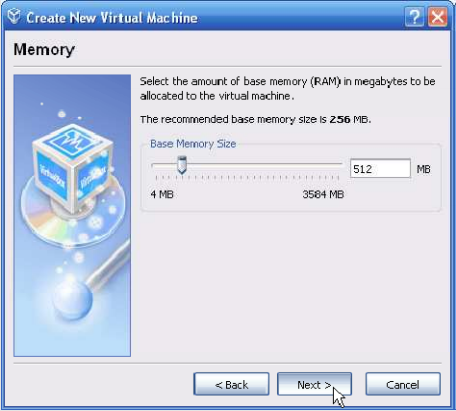456x411 pixels.
Task: Grab the Base Memory Size slider handle
Action: (182, 165)
